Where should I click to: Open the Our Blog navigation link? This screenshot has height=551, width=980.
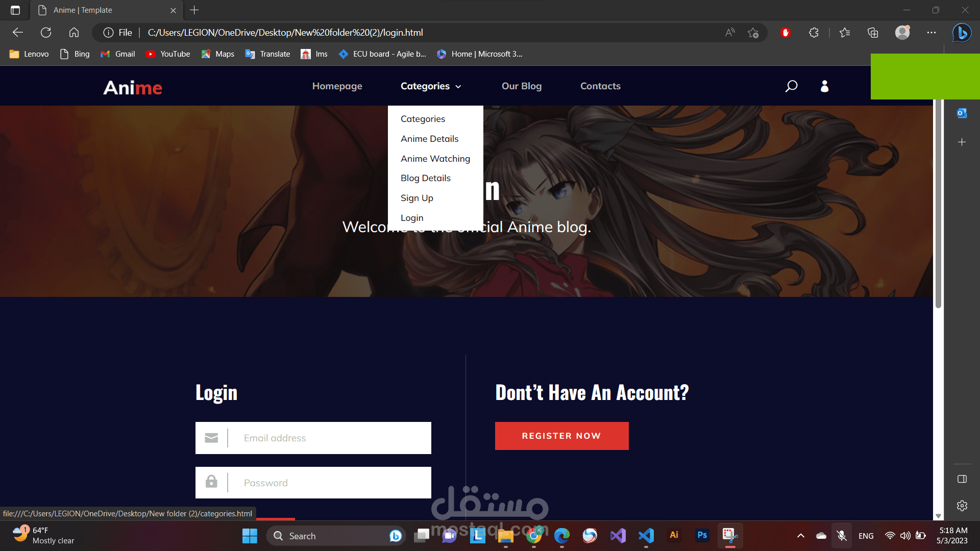tap(521, 86)
